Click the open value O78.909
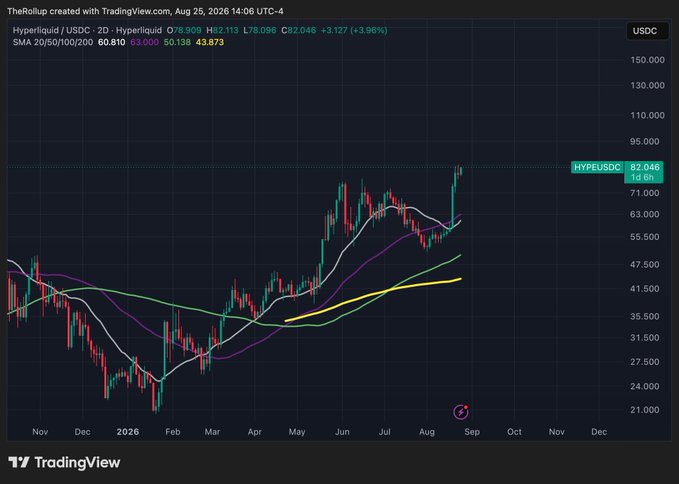The image size is (679, 484). (x=184, y=30)
